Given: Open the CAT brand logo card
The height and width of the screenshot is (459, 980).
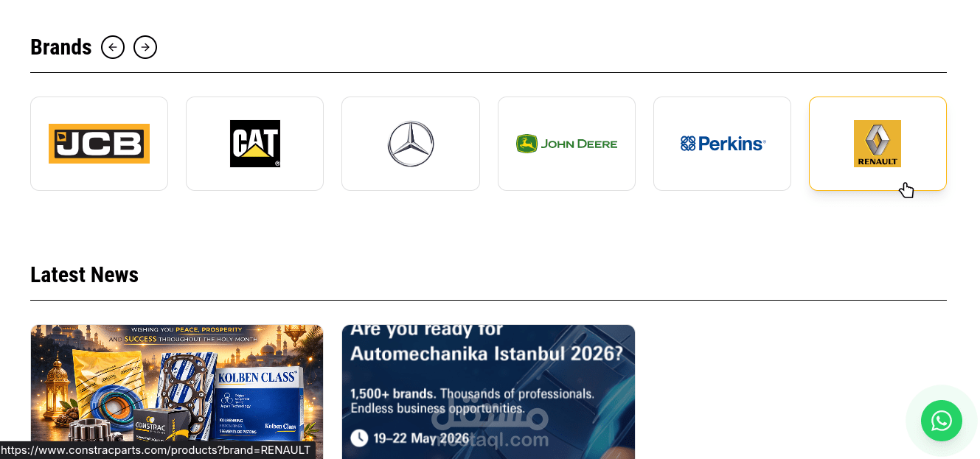Looking at the screenshot, I should click(x=254, y=144).
